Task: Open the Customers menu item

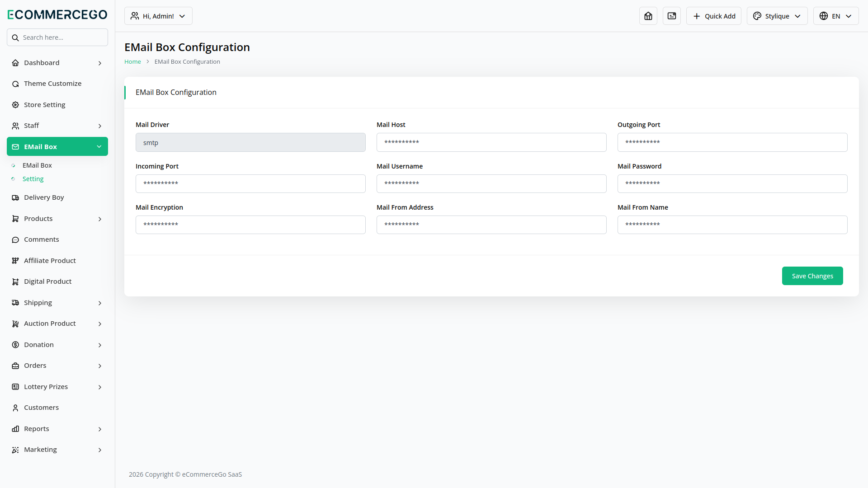Action: pyautogui.click(x=57, y=408)
